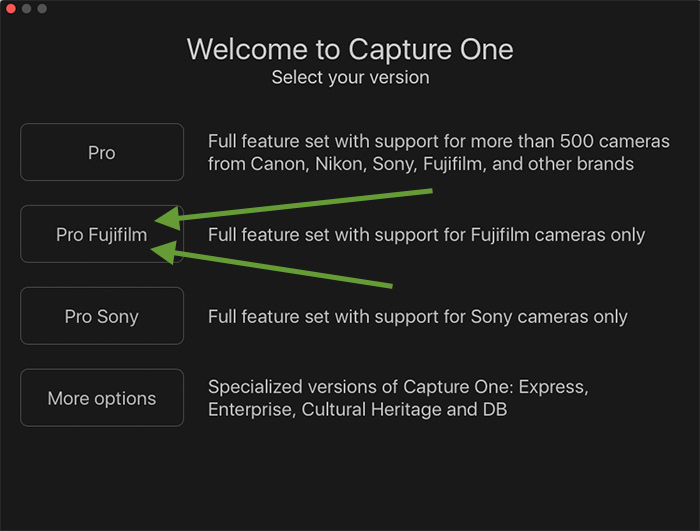Click the more than 500 cameras text line
This screenshot has width=700, height=531.
point(438,141)
